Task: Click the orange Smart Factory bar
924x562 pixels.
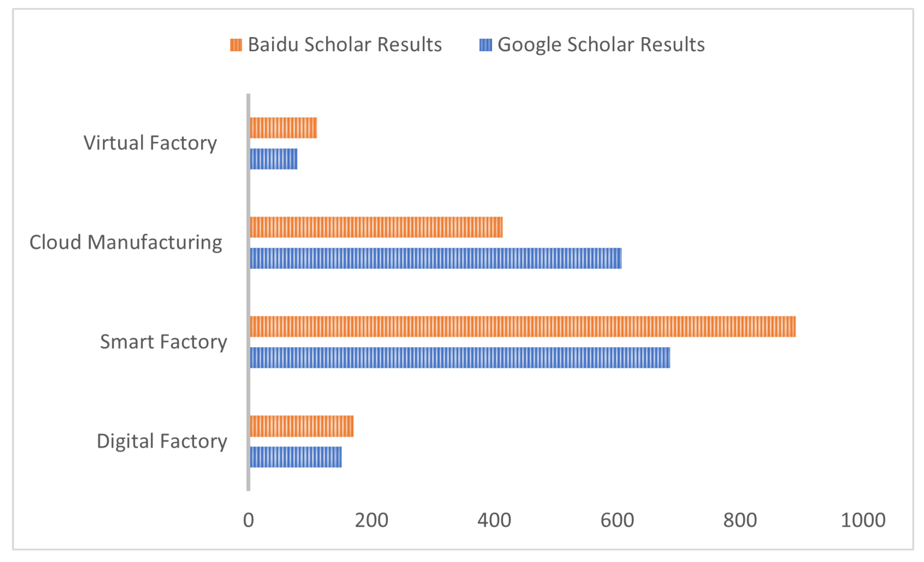Action: point(523,326)
